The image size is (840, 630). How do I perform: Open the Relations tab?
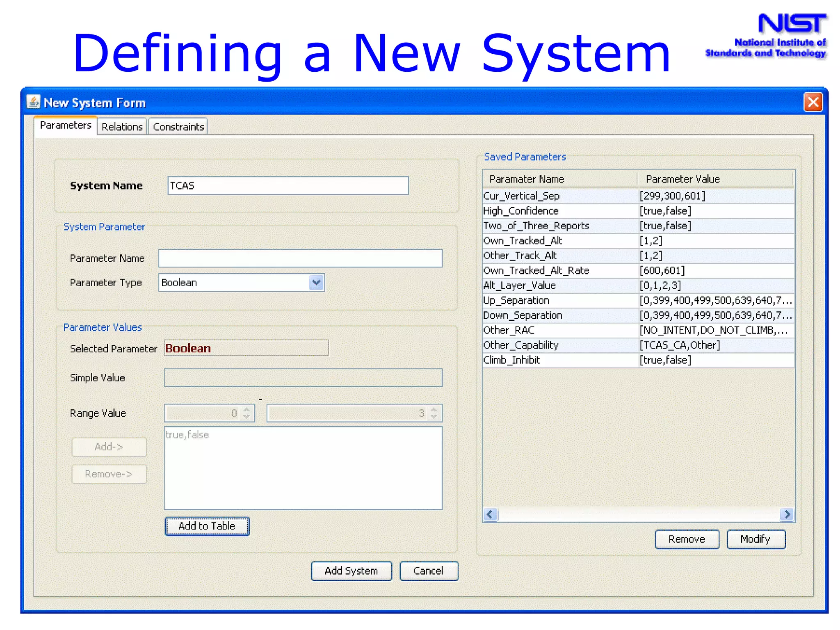tap(122, 127)
